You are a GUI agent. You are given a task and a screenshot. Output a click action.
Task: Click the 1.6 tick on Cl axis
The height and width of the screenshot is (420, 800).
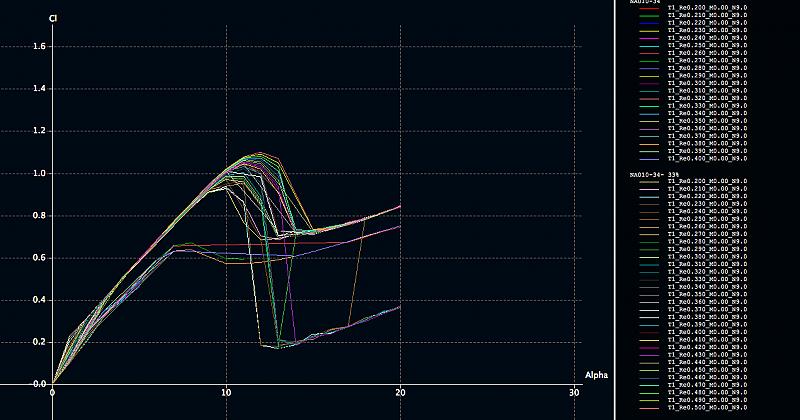point(40,46)
